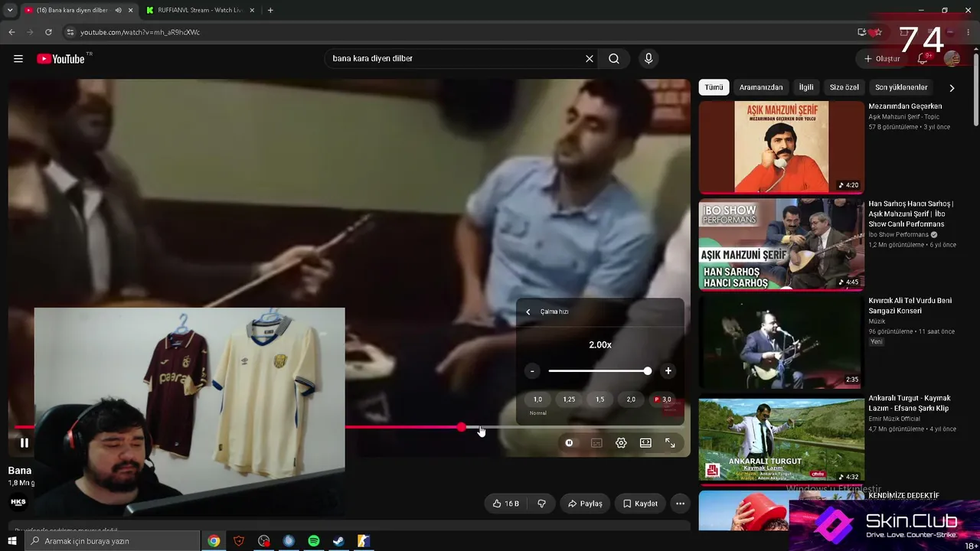
Task: Set playback speed to 1,0 Normal
Action: click(537, 399)
